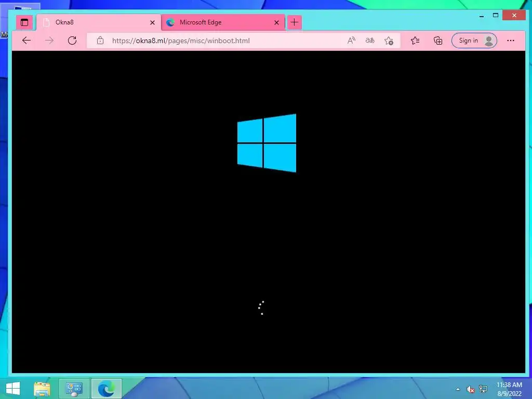Maximize the Edge window

click(496, 15)
